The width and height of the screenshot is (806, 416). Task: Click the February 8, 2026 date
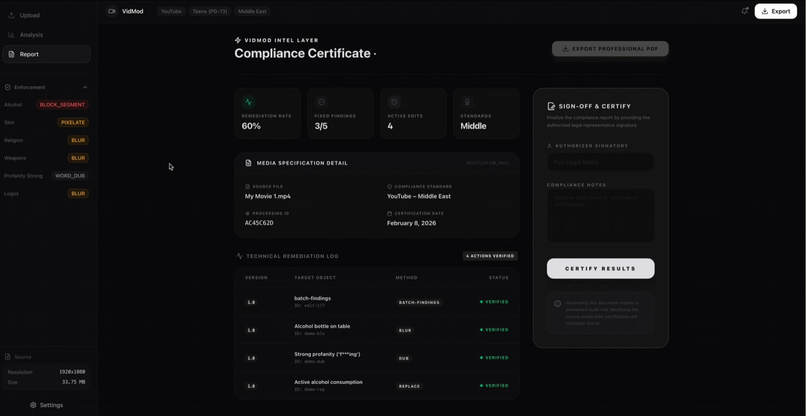pyautogui.click(x=411, y=223)
